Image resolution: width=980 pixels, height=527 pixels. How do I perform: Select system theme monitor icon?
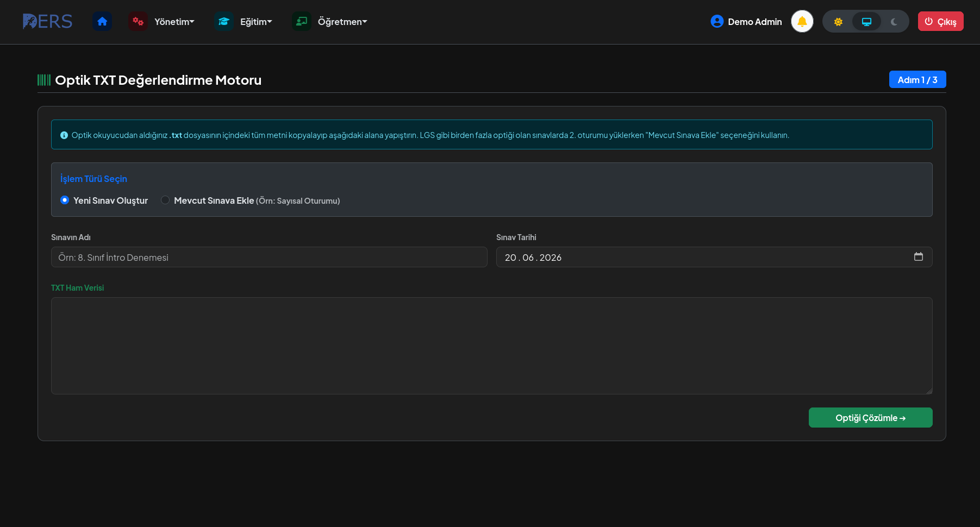click(x=866, y=22)
